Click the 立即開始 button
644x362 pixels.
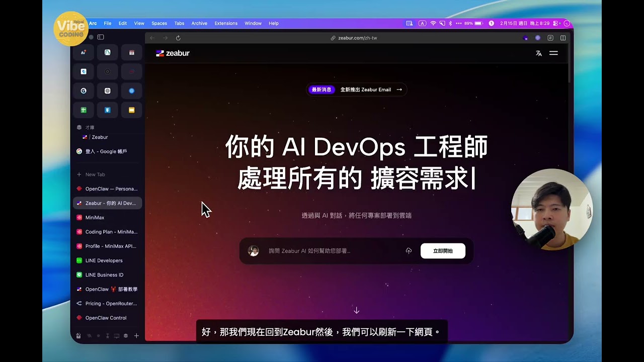pos(443,251)
